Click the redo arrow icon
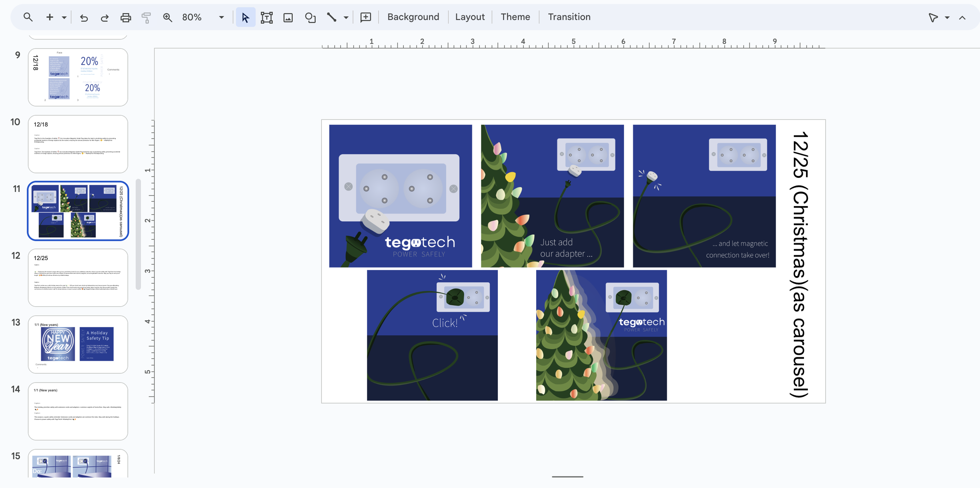 [104, 18]
